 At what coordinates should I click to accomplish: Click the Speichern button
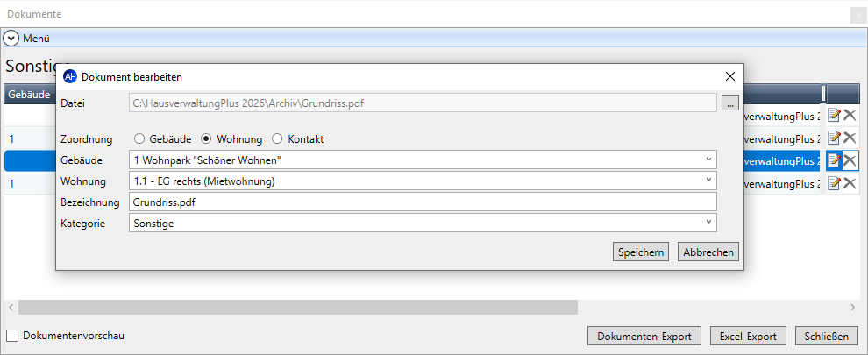point(641,252)
